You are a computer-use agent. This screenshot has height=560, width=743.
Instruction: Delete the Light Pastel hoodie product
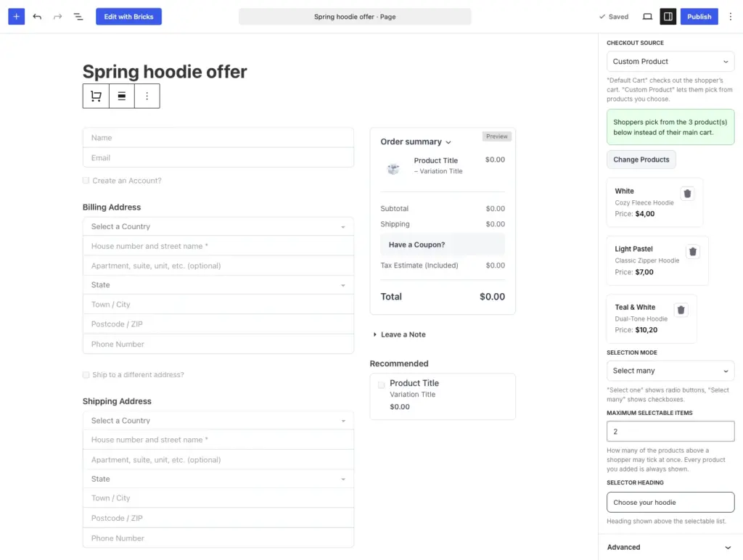tap(693, 252)
